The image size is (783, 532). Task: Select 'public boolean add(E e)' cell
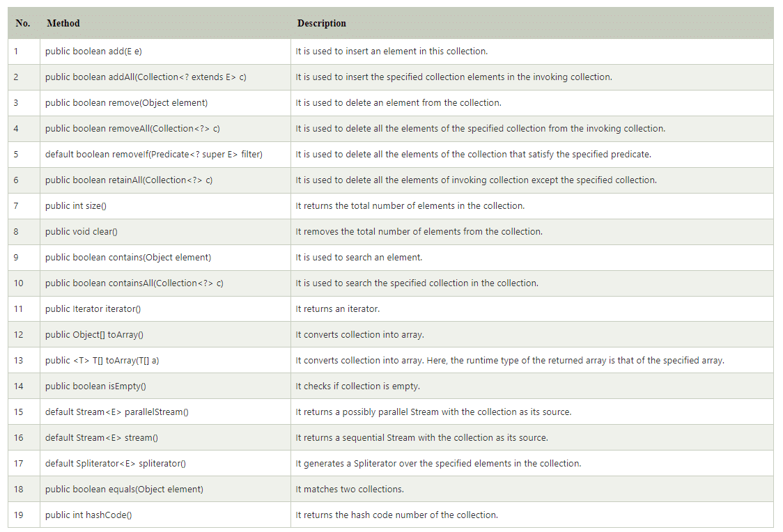coord(165,52)
